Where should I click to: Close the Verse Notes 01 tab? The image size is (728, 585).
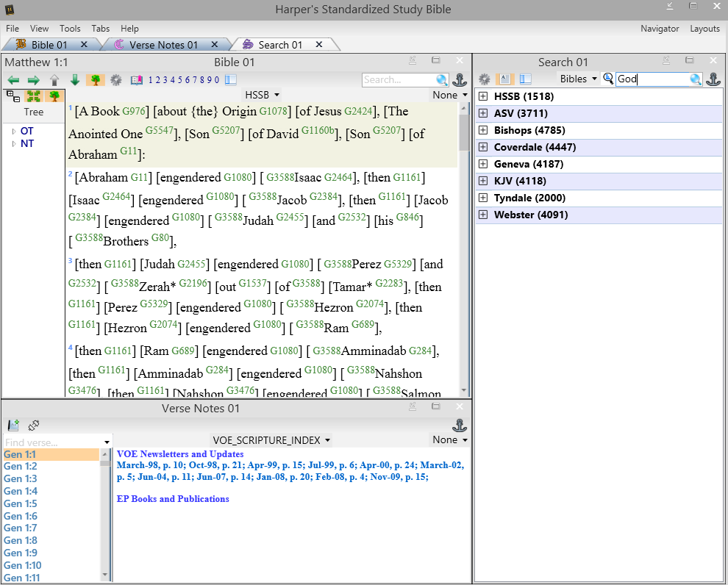(215, 44)
